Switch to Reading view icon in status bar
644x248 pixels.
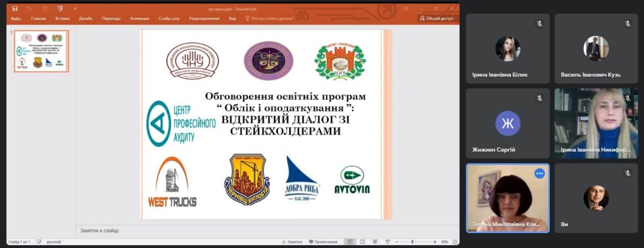(x=375, y=242)
